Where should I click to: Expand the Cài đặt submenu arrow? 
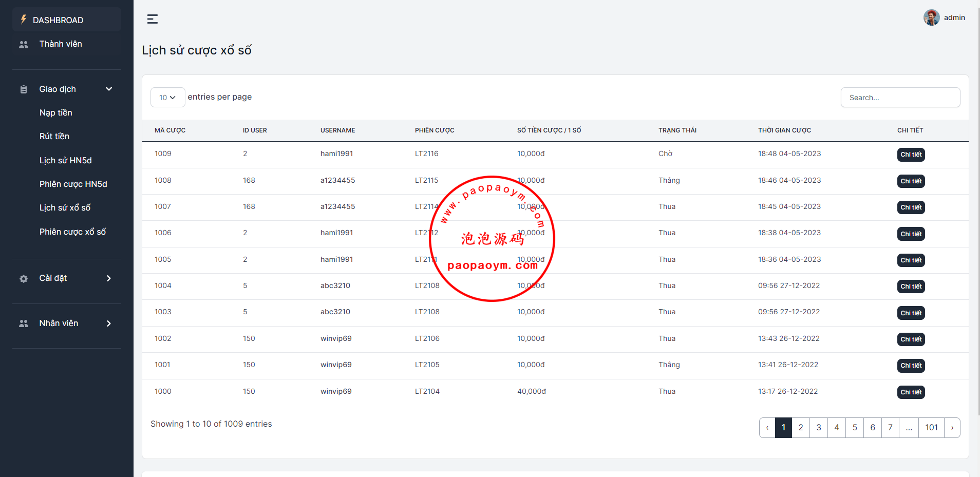[109, 278]
